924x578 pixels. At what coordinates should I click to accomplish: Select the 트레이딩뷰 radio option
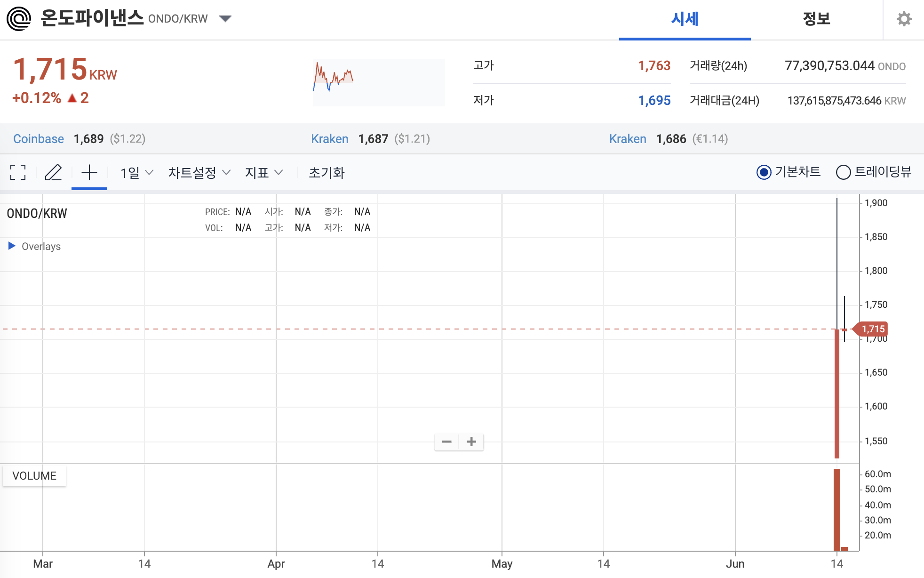pyautogui.click(x=874, y=172)
